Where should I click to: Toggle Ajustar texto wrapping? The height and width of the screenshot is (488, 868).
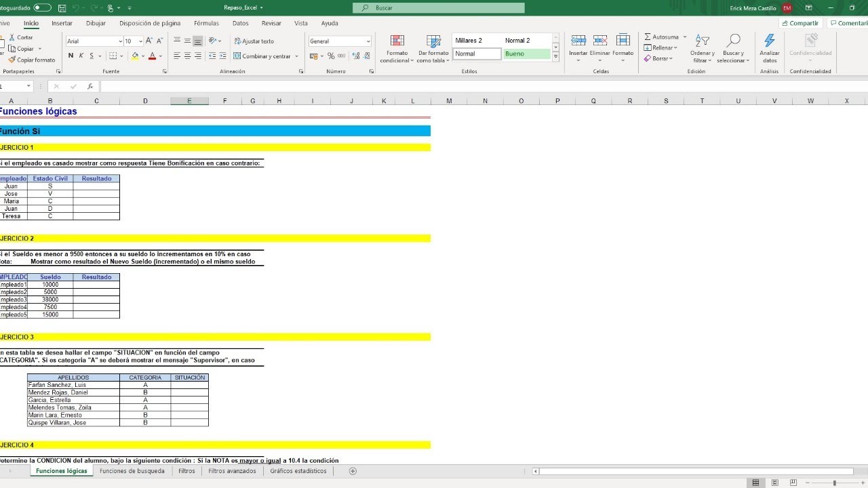click(254, 41)
